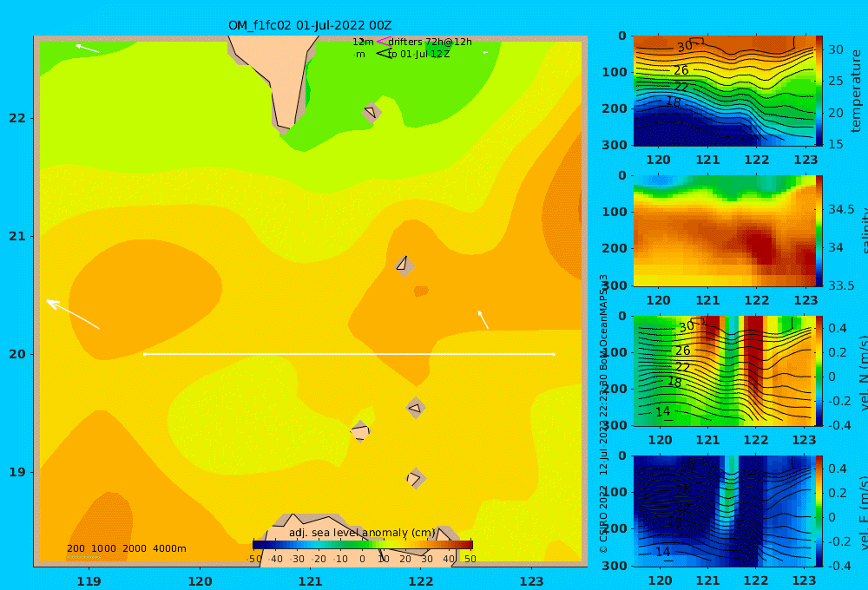Viewport: 868px width, 590px height.
Task: Click the 25 tick on the temperature color bar
Action: coord(835,81)
